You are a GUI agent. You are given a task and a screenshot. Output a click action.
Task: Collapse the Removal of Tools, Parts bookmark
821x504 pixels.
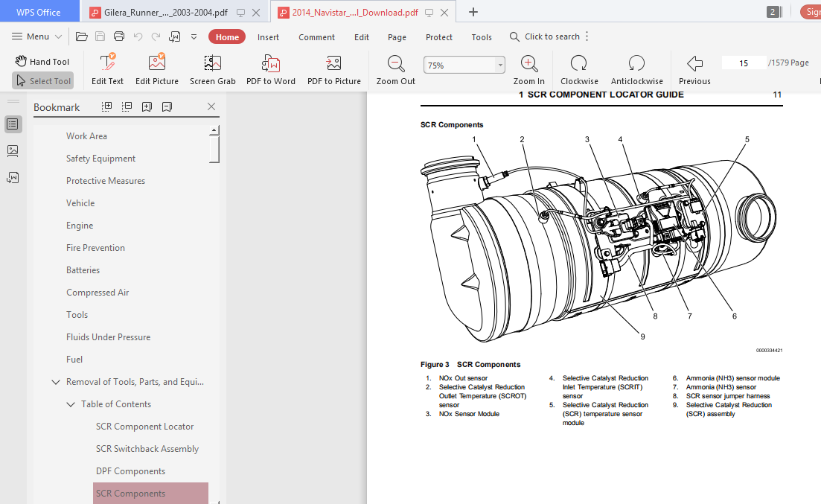point(56,382)
